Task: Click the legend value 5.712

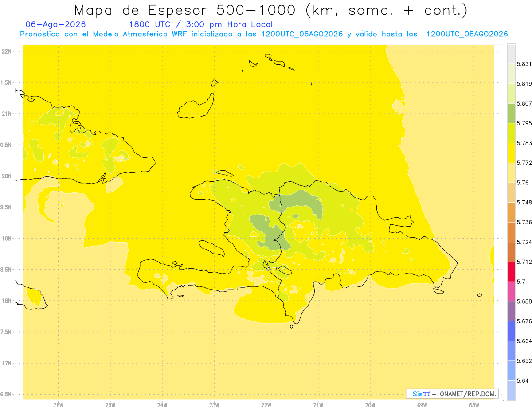Action: tap(524, 262)
